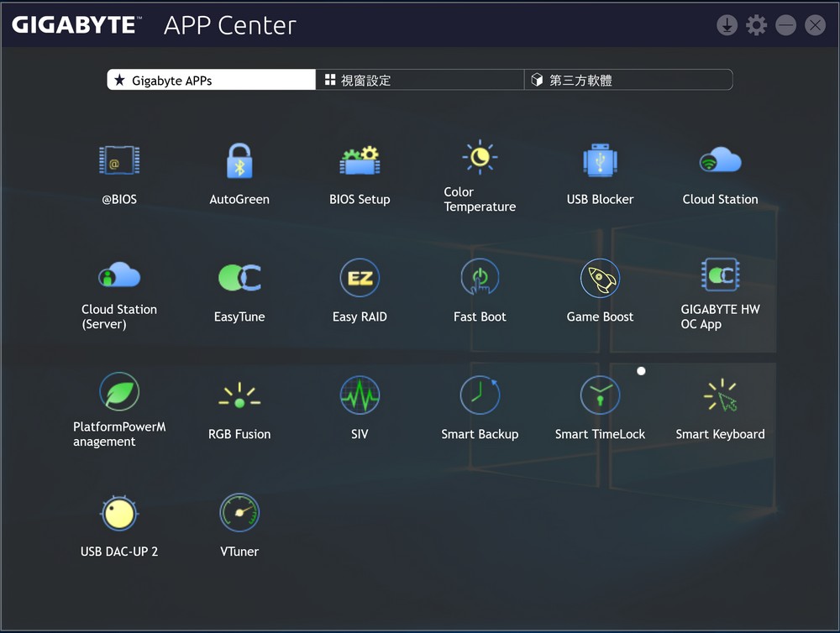Minimize the APP Center window
840x633 pixels.
[786, 24]
